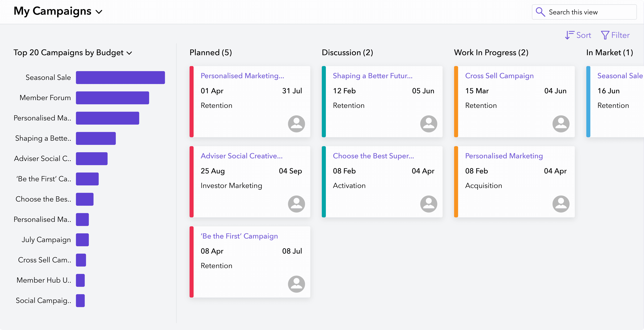Viewport: 644px width, 330px height.
Task: Click teal status stripe on Shaping a Better card
Action: (324, 102)
